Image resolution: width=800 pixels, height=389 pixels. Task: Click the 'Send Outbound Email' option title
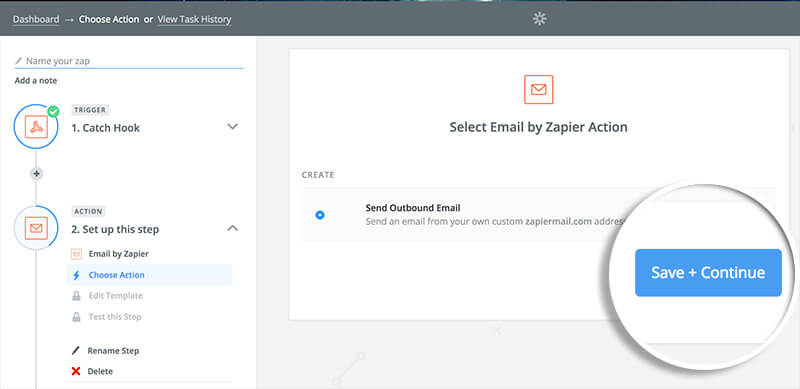tap(413, 208)
